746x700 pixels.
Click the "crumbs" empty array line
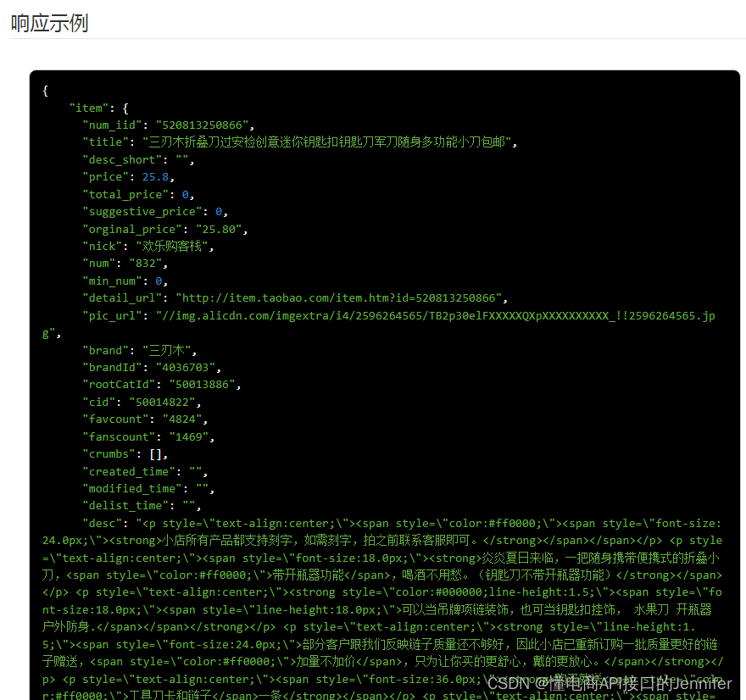[x=125, y=454]
